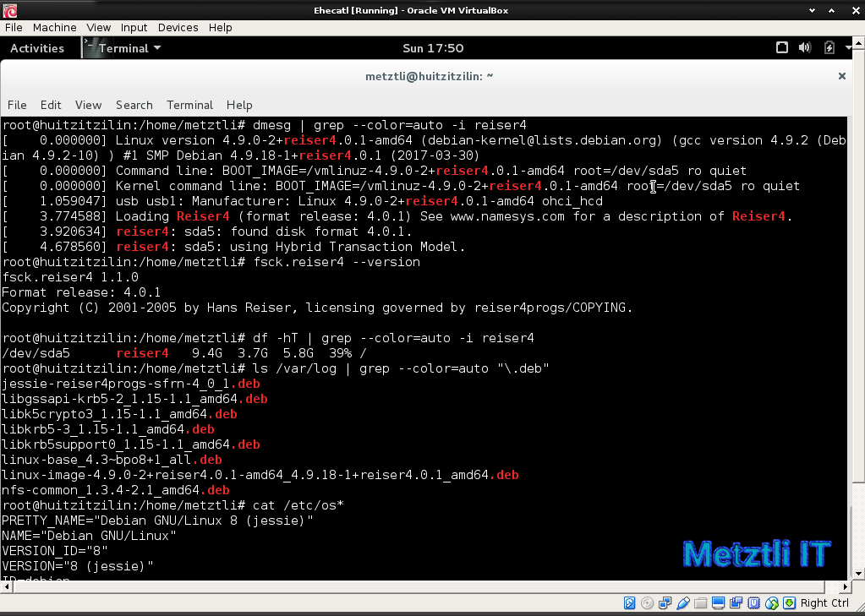The height and width of the screenshot is (616, 865).
Task: Click the hard disk activity indicator icon
Action: [x=629, y=602]
